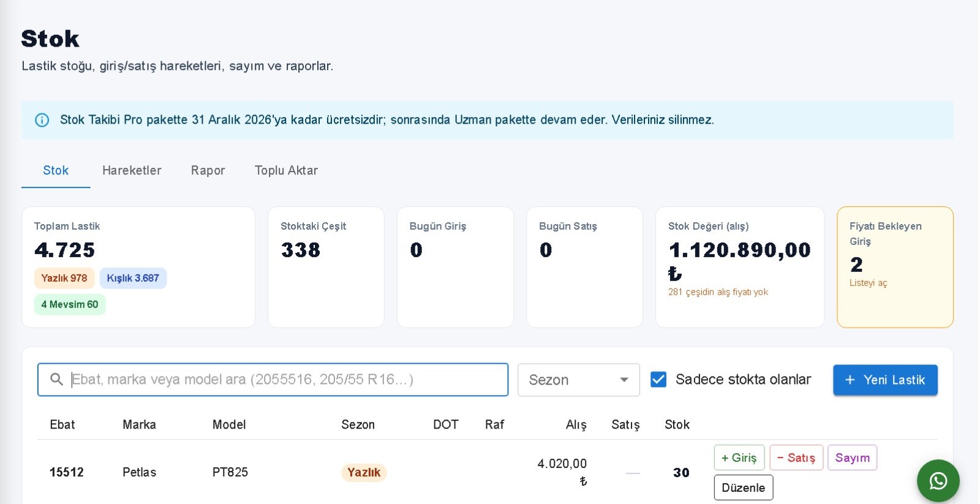Open the WhatsApp chat floating icon
This screenshot has width=980, height=504.
tap(938, 481)
